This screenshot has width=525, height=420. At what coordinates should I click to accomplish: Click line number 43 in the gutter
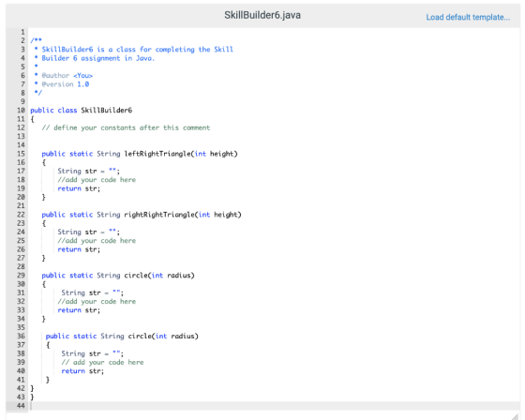pyautogui.click(x=21, y=397)
